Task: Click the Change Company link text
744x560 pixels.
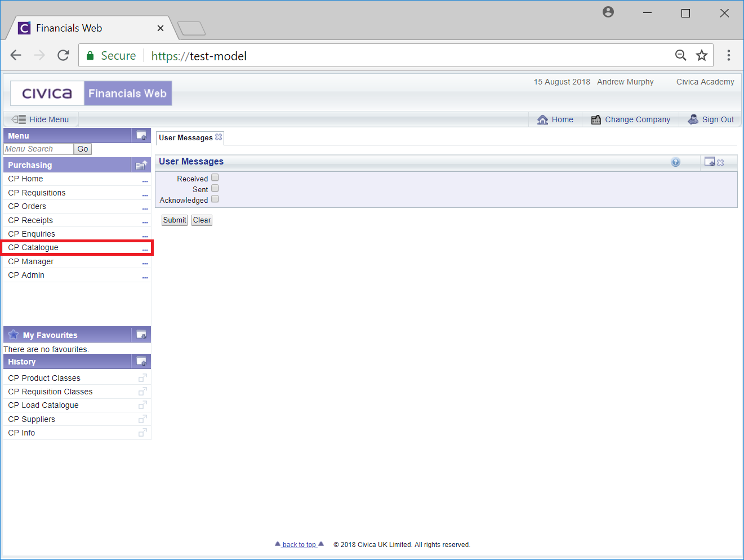Action: [638, 119]
